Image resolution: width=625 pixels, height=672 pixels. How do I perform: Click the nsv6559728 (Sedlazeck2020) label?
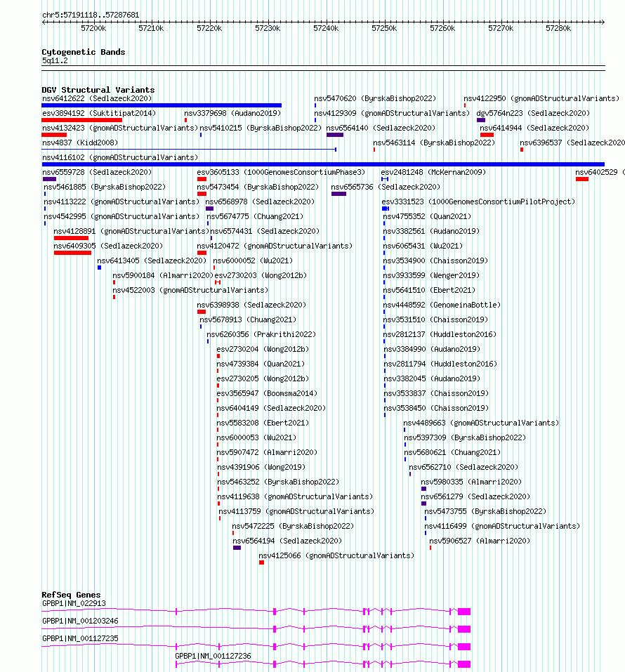point(97,172)
